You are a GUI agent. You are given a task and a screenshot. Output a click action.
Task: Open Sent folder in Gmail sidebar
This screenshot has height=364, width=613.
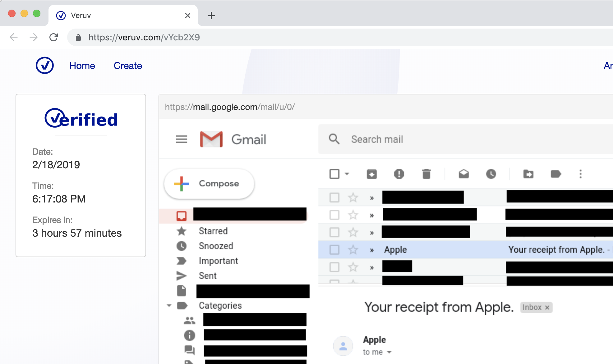coord(208,276)
